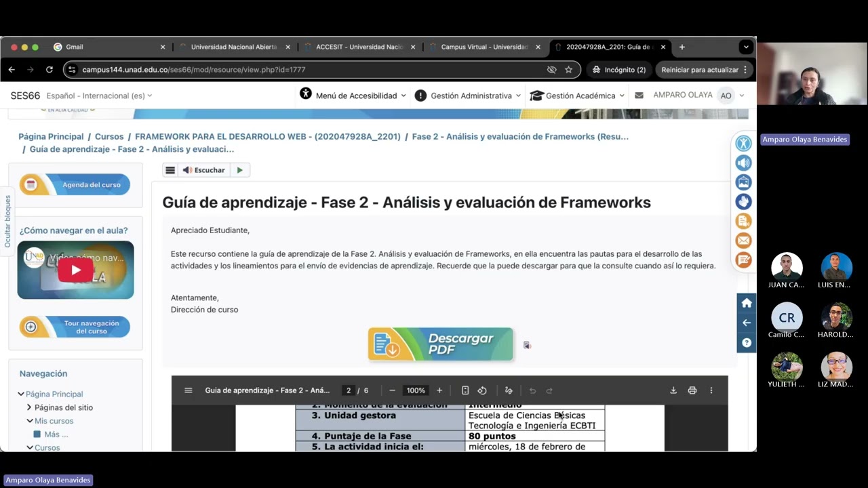Open PDF viewer more-actions three dots
The height and width of the screenshot is (488, 868).
point(711,390)
